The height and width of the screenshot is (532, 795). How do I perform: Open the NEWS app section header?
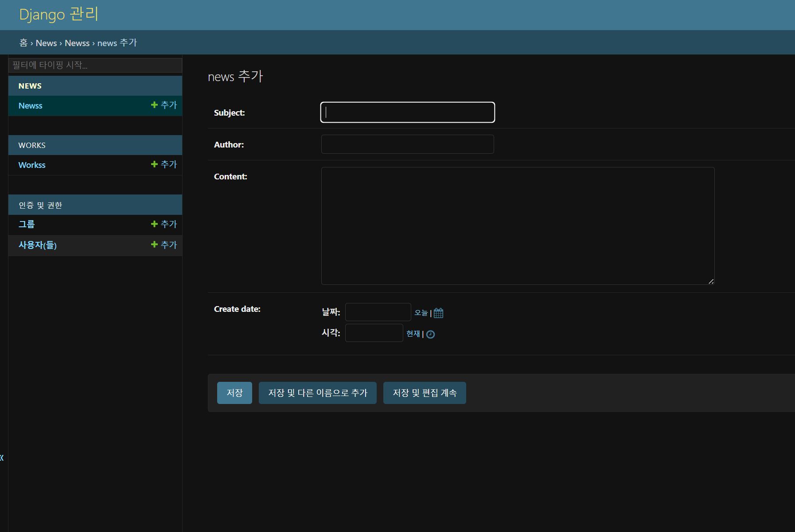(x=30, y=86)
